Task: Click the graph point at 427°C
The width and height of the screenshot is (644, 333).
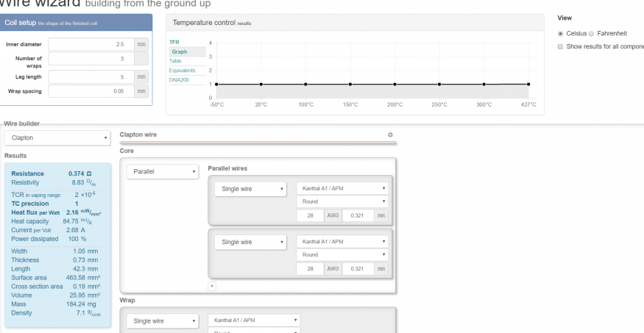Action: point(528,84)
